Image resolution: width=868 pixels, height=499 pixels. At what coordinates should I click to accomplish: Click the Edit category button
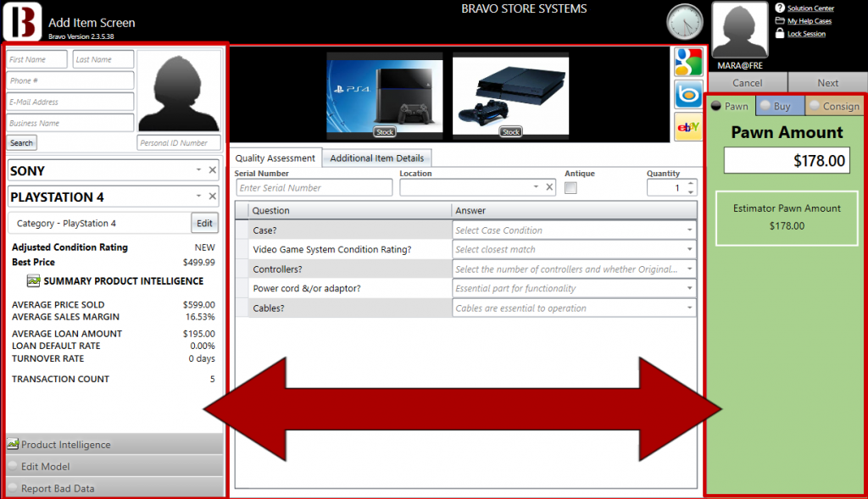[204, 224]
